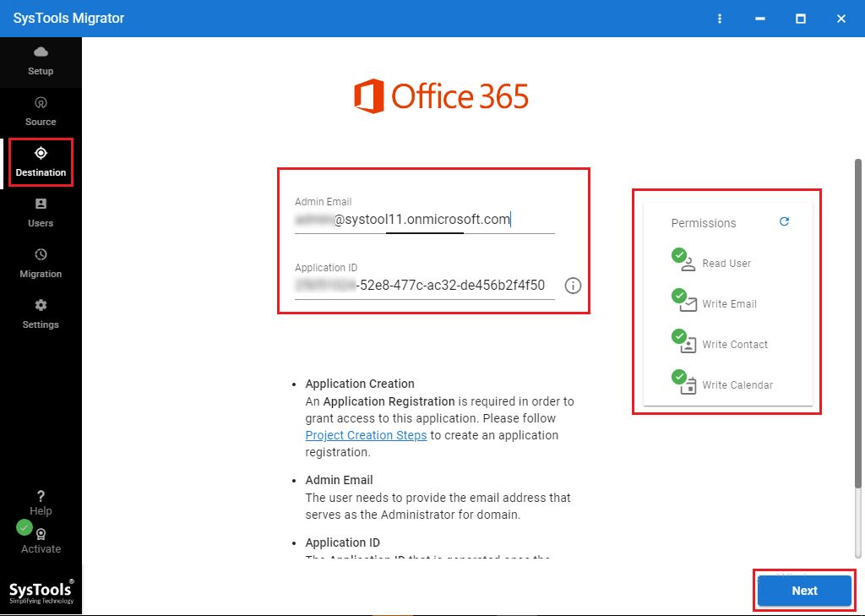Refresh the Permissions list
Viewport: 865px width, 616px height.
click(x=784, y=221)
